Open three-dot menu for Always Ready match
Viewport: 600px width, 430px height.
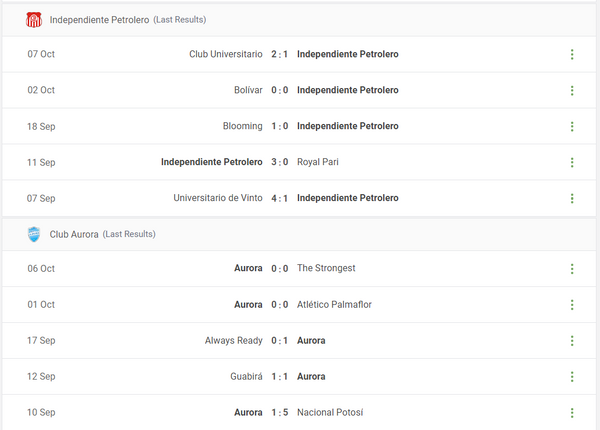tap(572, 340)
